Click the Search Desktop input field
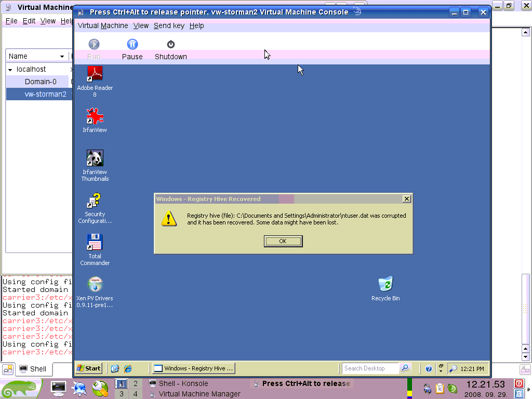 point(370,368)
